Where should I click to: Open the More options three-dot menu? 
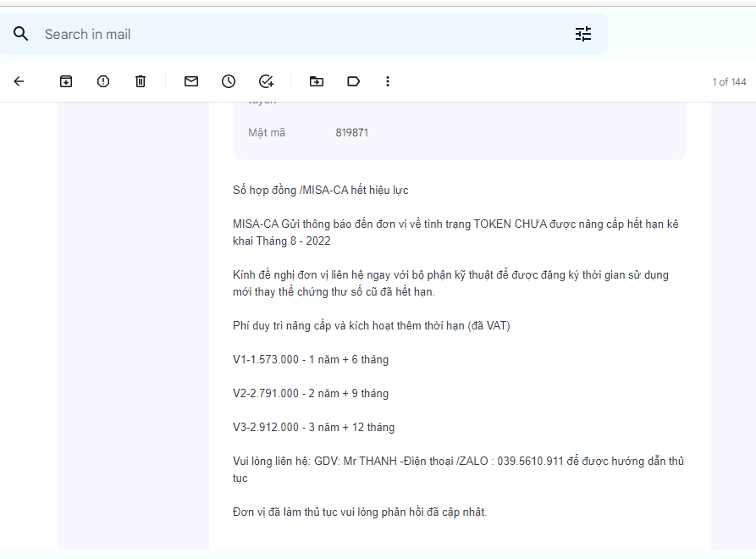click(x=388, y=81)
